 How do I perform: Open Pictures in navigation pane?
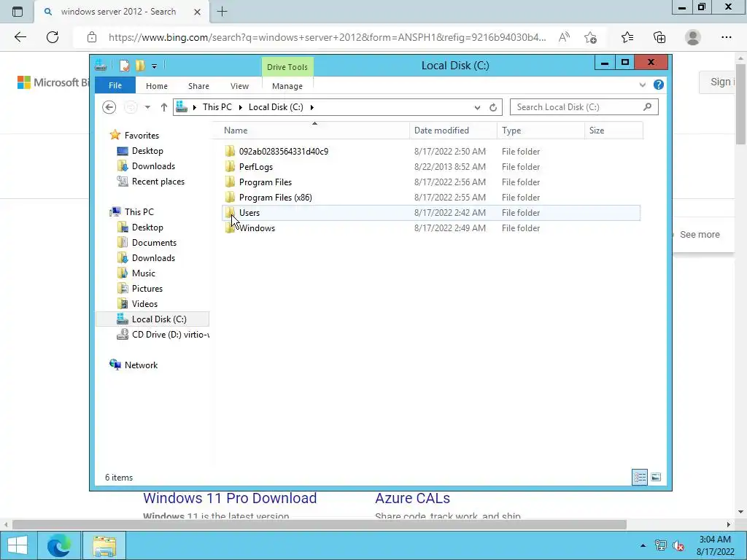pos(147,289)
